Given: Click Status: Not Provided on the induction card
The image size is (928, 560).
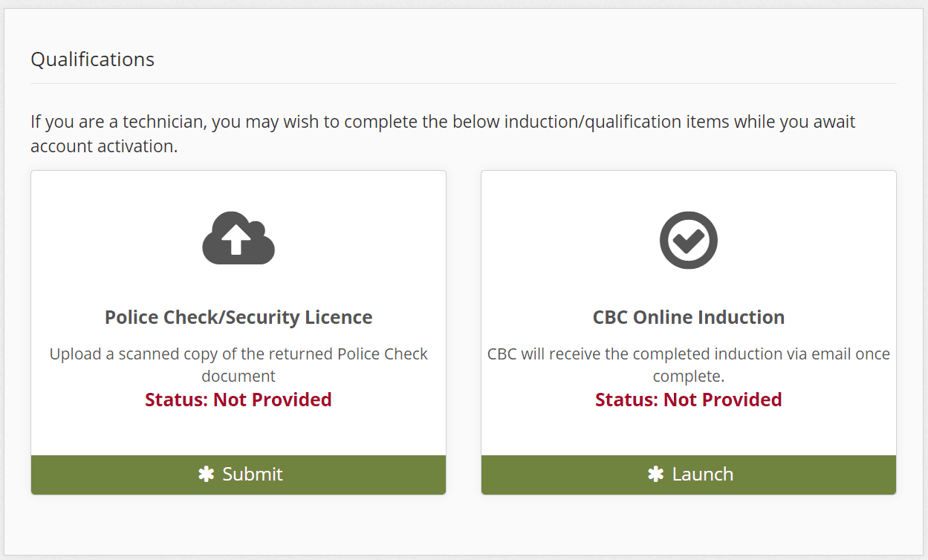Looking at the screenshot, I should (x=688, y=399).
